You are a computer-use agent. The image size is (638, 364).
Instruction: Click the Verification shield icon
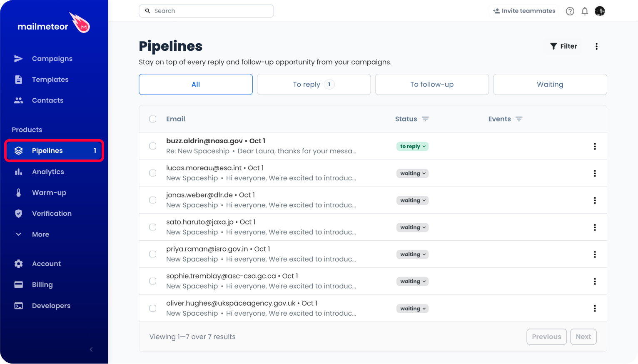(18, 213)
